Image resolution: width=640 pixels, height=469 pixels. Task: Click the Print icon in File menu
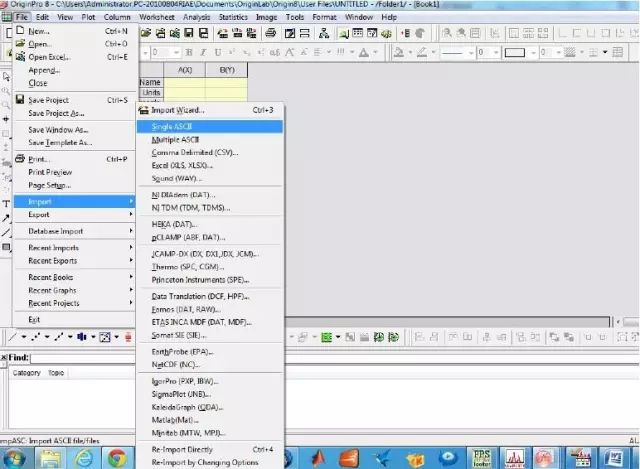click(x=20, y=159)
